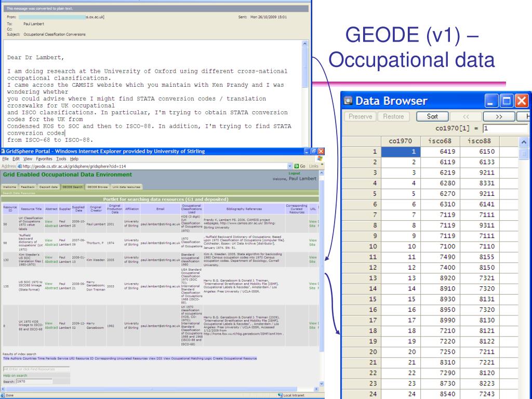Click recipient Paul Lambert in email To field
Screen dimensions: 532x399
tap(34, 24)
